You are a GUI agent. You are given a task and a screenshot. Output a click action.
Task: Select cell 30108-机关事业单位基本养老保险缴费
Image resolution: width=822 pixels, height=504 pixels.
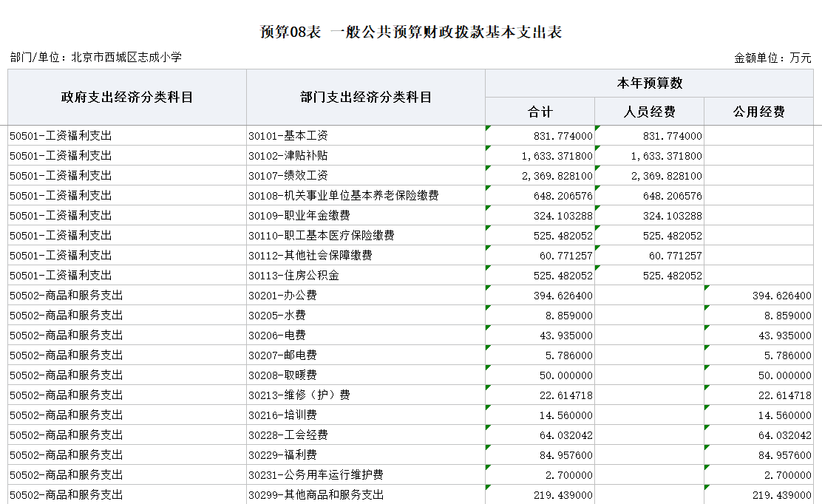(x=366, y=195)
